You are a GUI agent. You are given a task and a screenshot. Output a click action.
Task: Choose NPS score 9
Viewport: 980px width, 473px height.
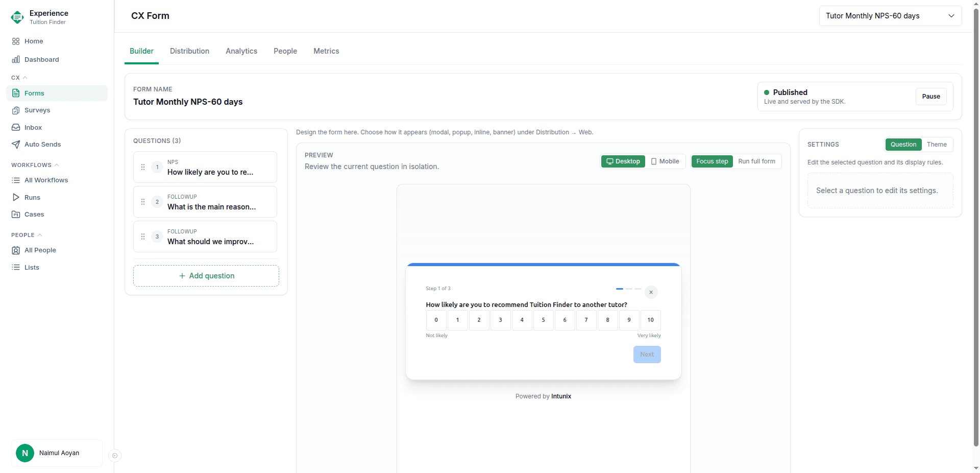pyautogui.click(x=629, y=320)
